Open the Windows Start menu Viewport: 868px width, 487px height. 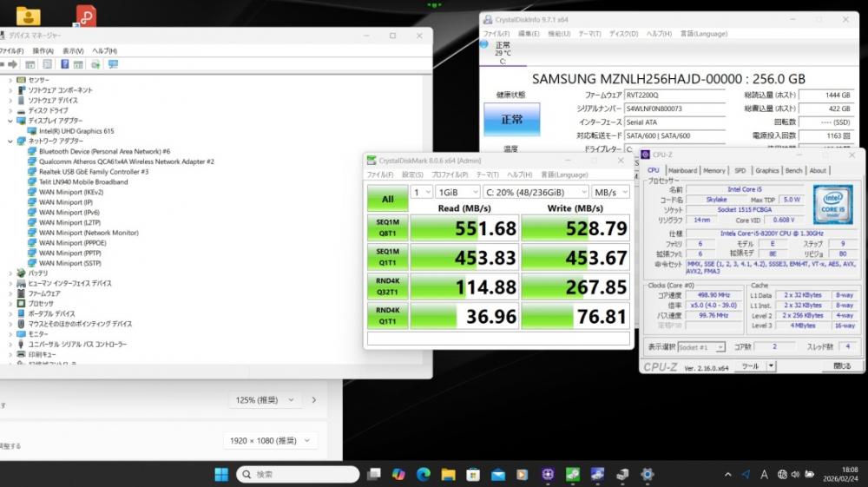click(221, 474)
